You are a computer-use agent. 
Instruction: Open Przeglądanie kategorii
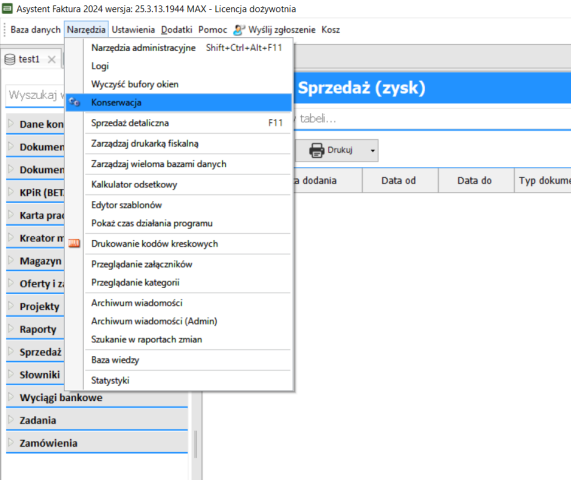(179, 282)
